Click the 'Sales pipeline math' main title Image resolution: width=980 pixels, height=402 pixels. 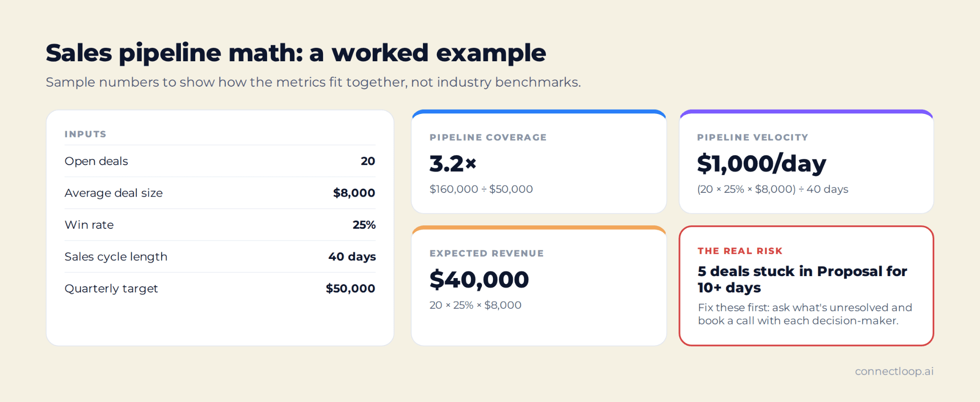pyautogui.click(x=296, y=53)
